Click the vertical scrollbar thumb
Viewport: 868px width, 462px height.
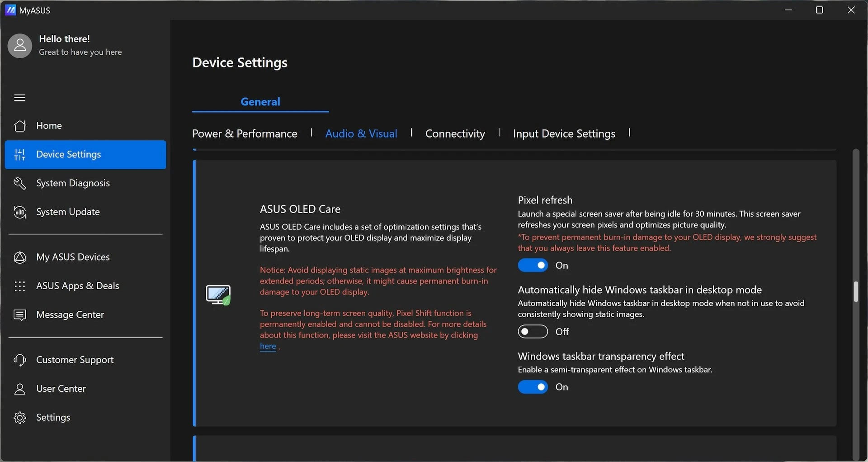pyautogui.click(x=855, y=292)
